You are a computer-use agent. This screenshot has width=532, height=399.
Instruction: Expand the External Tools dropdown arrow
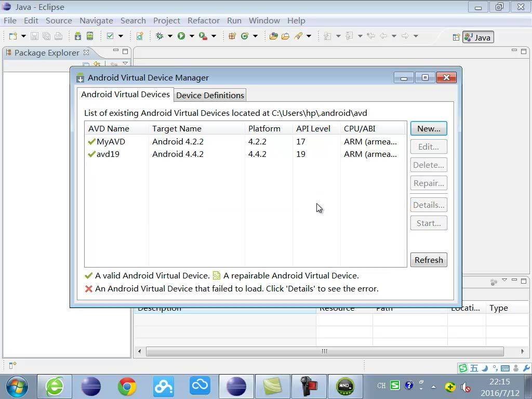click(x=214, y=36)
